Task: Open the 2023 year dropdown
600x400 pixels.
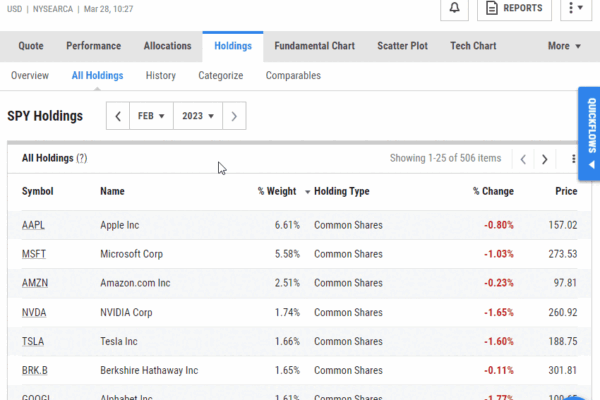Action: point(198,116)
